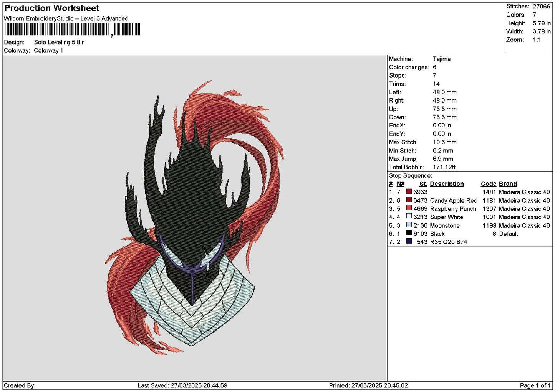Click the Super White color swatch
The height and width of the screenshot is (392, 555).
(409, 216)
